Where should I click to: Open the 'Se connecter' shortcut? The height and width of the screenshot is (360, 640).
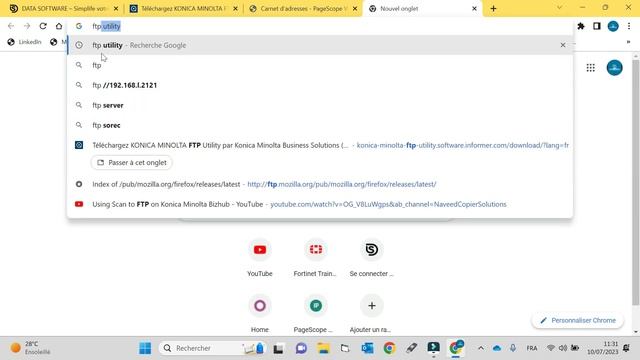[371, 258]
